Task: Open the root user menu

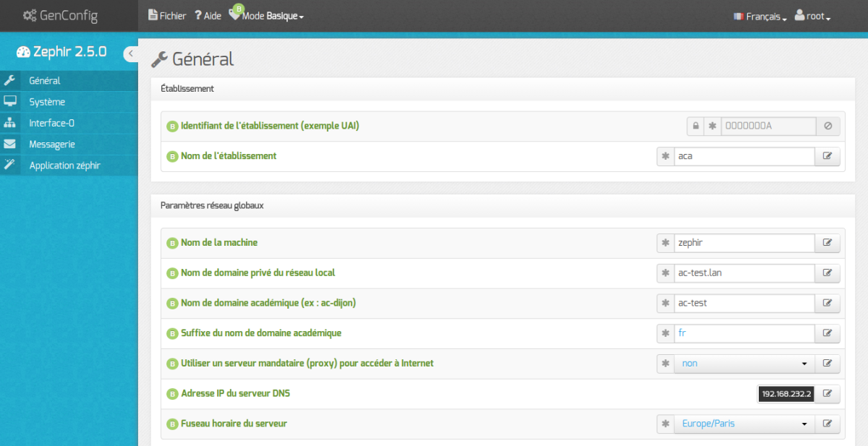Action: click(x=812, y=16)
